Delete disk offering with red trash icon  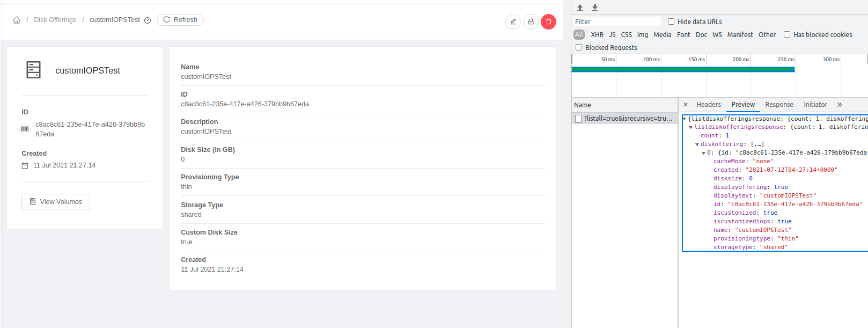[548, 21]
